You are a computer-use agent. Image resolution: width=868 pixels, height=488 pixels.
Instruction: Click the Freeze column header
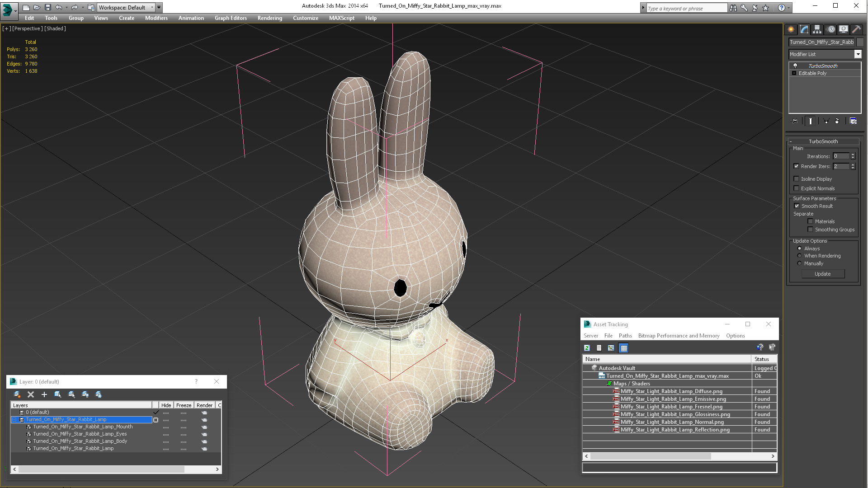tap(184, 405)
